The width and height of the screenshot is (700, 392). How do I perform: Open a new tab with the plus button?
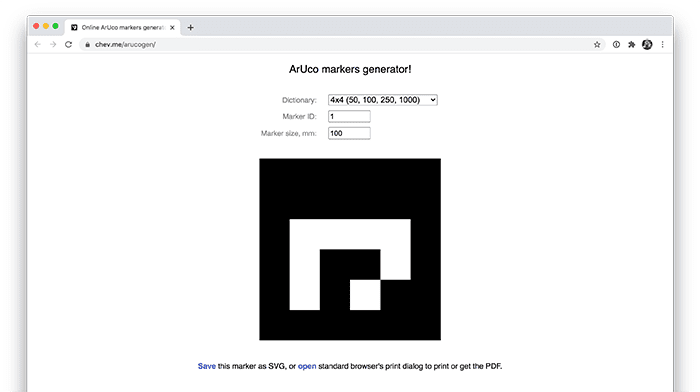pos(191,28)
